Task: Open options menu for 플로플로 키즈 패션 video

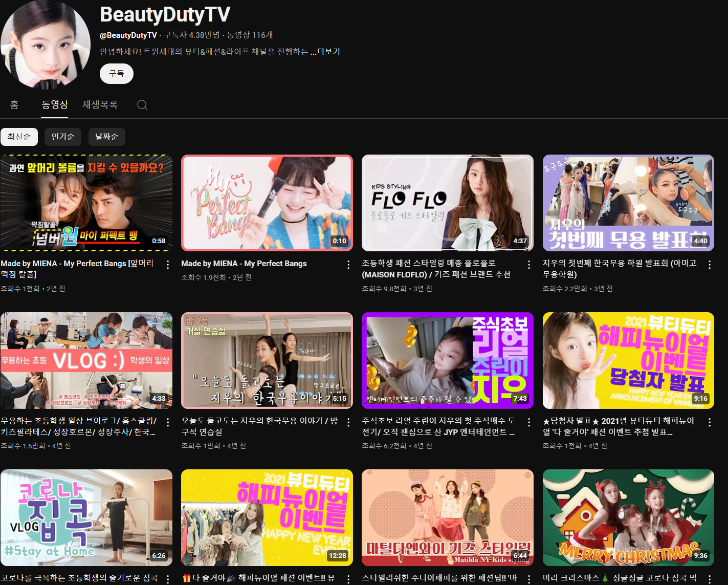Action: [529, 264]
